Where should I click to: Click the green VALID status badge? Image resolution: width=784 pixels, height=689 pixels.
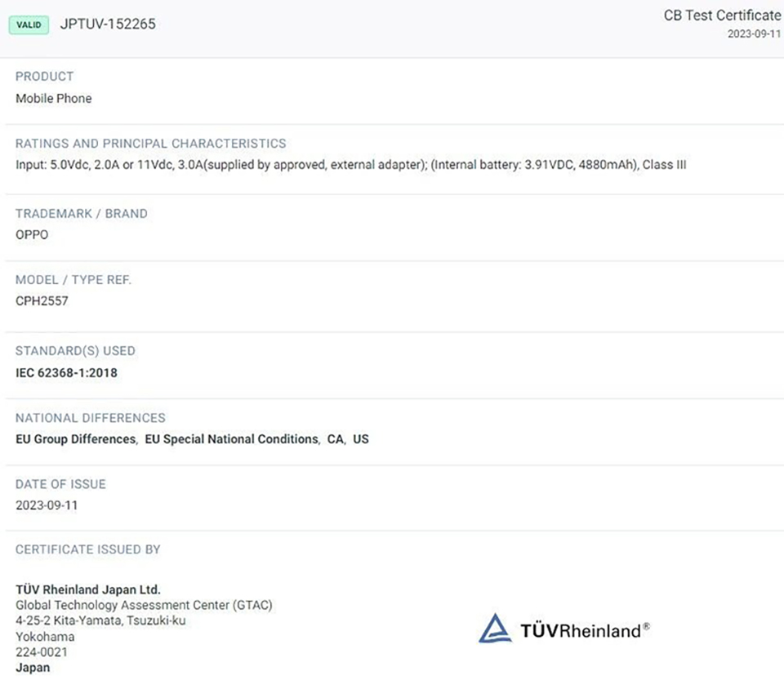29,24
